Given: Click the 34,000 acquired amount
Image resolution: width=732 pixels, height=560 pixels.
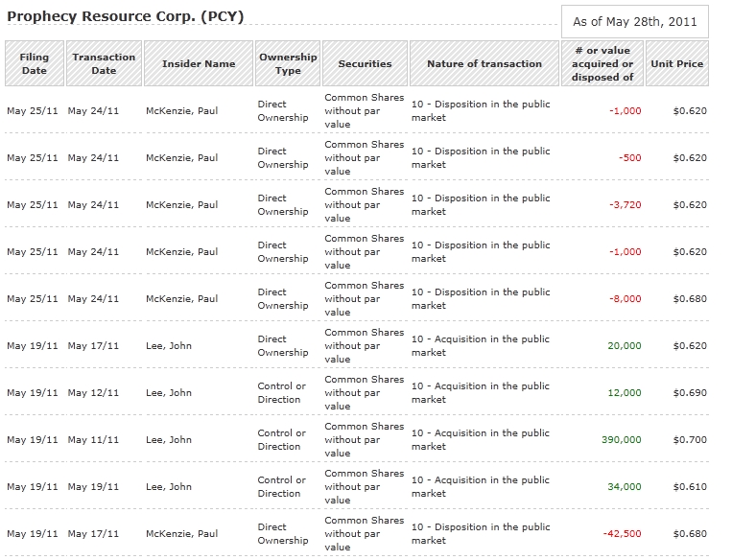Looking at the screenshot, I should [x=624, y=487].
